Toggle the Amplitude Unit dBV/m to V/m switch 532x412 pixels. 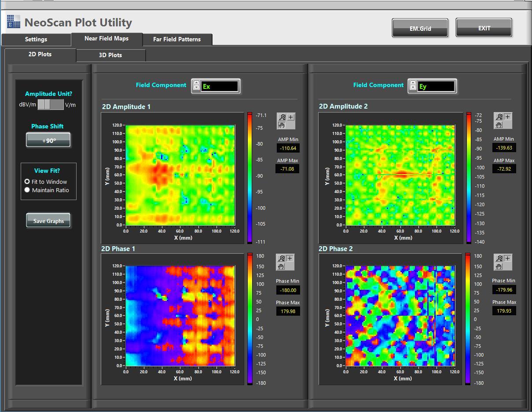coord(50,104)
